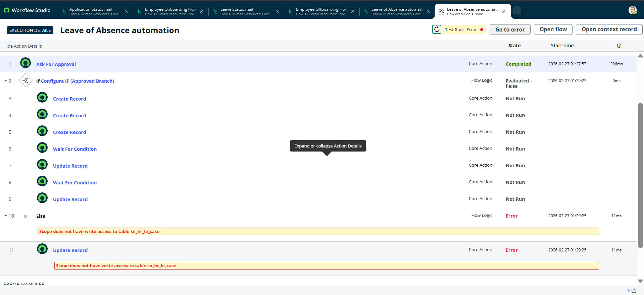Click the 396ms duration value
Image resolution: width=644 pixels, height=295 pixels.
click(x=616, y=64)
